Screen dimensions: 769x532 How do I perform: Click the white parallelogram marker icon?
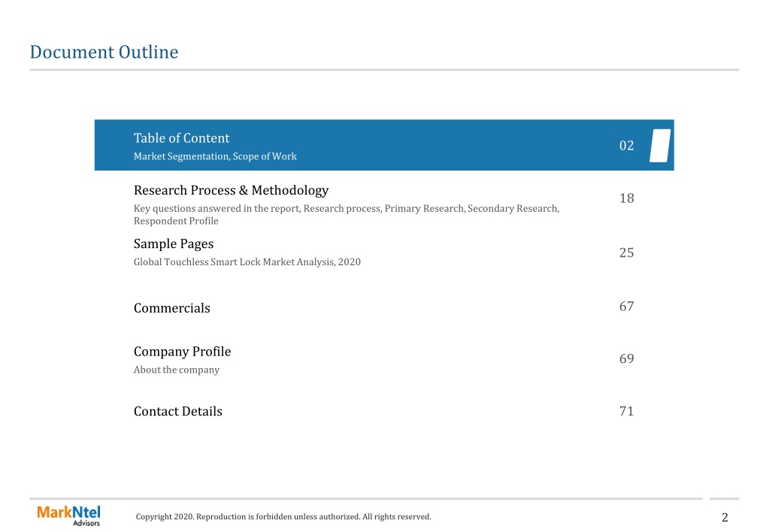click(660, 146)
